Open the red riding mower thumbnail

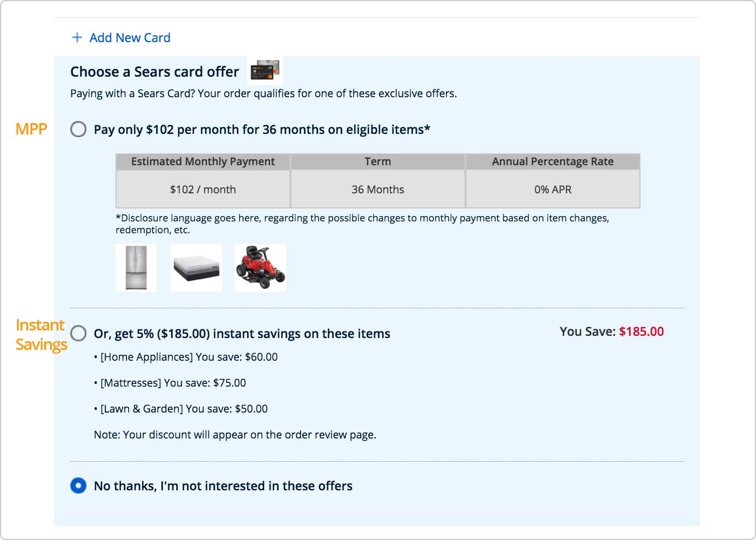pos(260,268)
